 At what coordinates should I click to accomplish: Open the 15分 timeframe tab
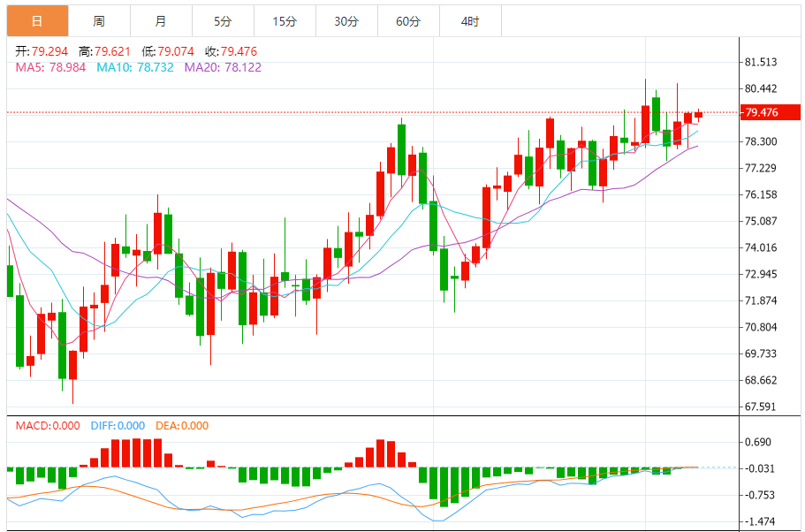click(285, 21)
